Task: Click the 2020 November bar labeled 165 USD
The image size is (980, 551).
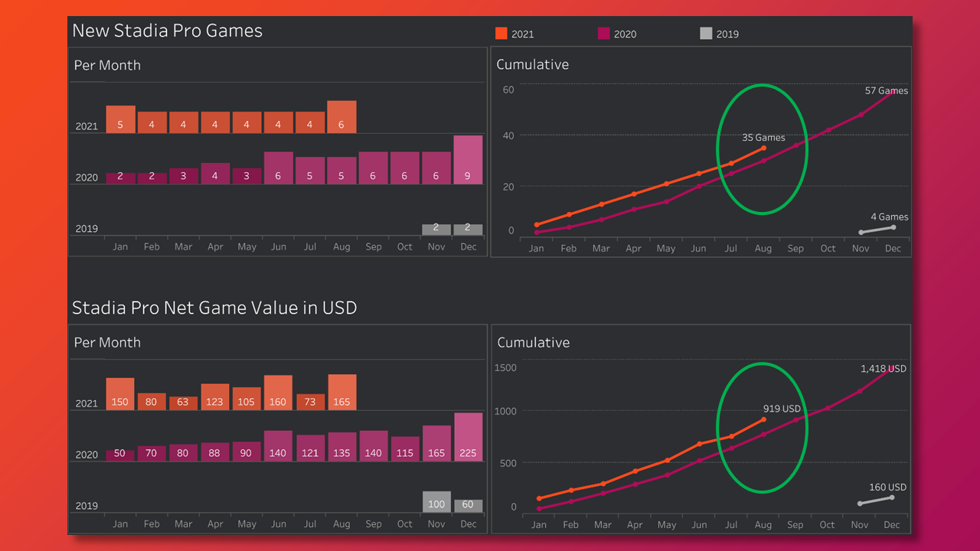Action: pos(436,444)
